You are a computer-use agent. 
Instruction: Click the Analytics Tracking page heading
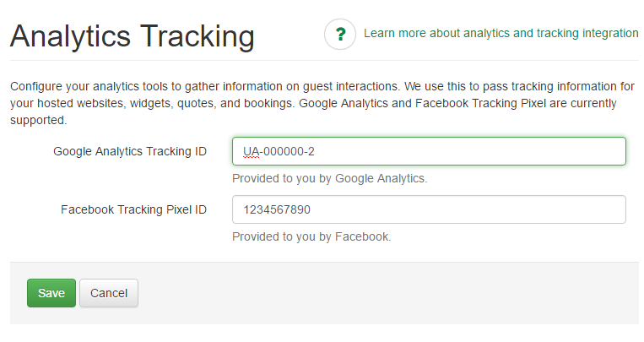(x=133, y=36)
